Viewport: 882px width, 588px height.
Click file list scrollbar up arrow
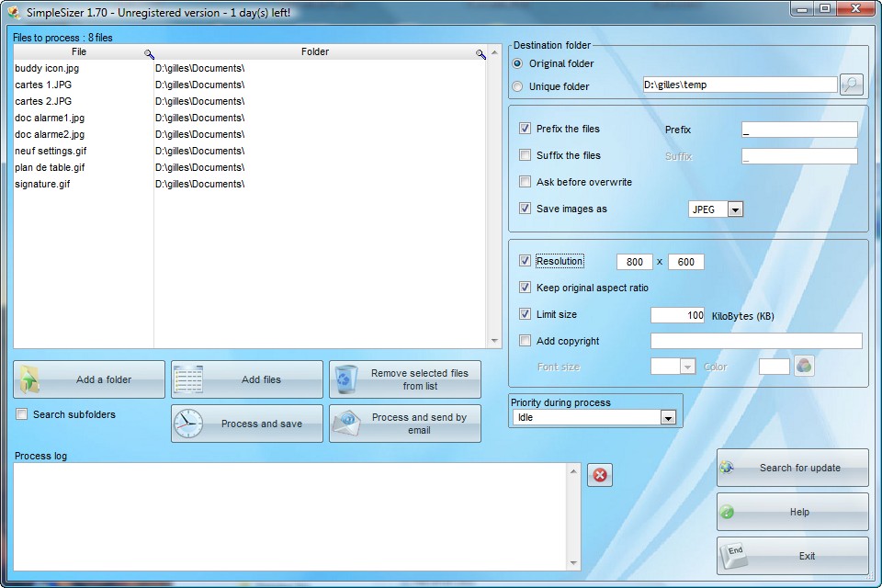pyautogui.click(x=494, y=52)
